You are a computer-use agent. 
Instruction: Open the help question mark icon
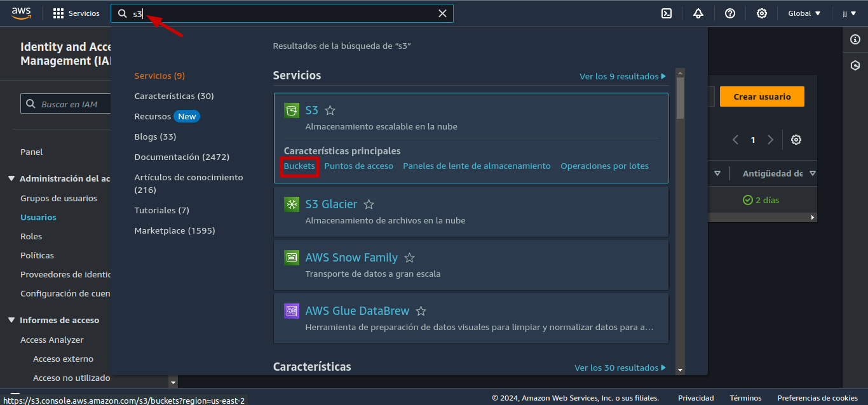tap(730, 13)
